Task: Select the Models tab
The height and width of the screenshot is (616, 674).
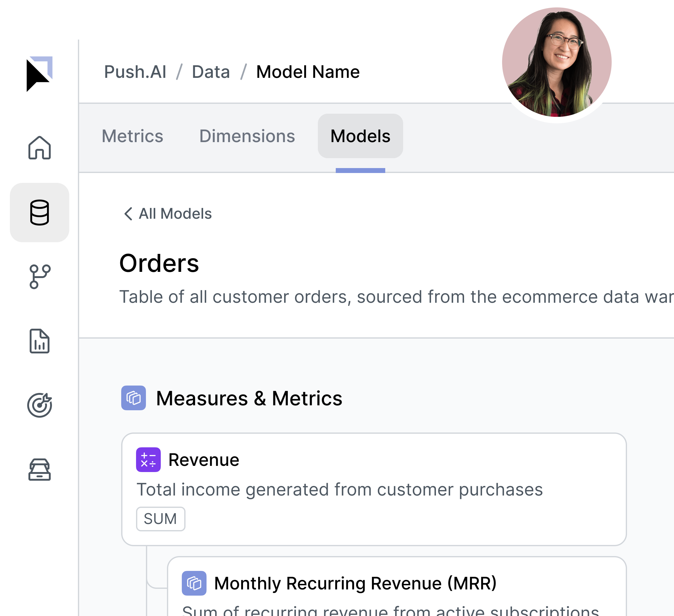Action: pyautogui.click(x=360, y=136)
